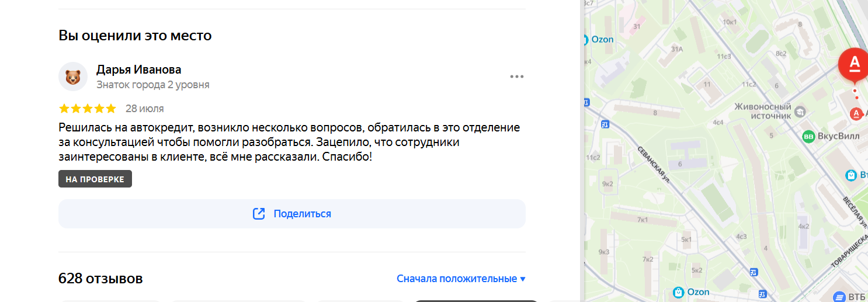
Task: Open the Дарья Иванова profile name link
Action: (x=139, y=70)
